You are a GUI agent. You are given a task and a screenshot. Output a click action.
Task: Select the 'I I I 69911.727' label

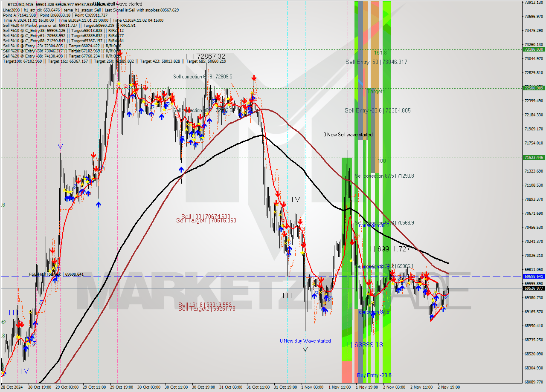389,248
